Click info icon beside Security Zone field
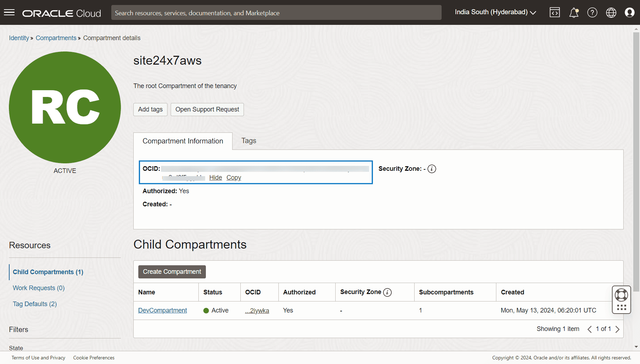 point(432,169)
